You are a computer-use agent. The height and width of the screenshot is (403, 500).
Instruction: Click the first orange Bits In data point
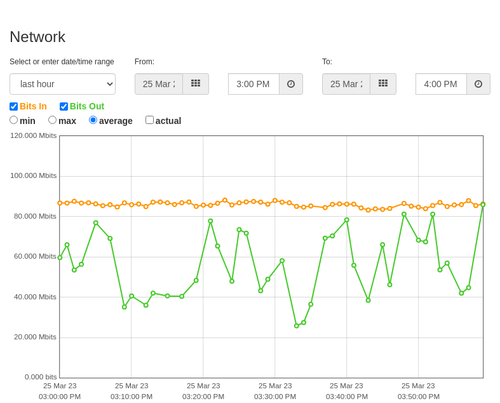60,203
